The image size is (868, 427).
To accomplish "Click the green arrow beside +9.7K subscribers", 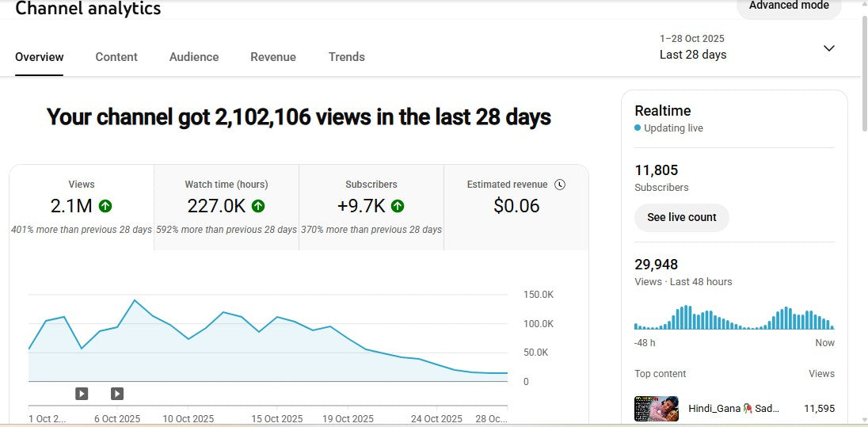I will [x=398, y=206].
